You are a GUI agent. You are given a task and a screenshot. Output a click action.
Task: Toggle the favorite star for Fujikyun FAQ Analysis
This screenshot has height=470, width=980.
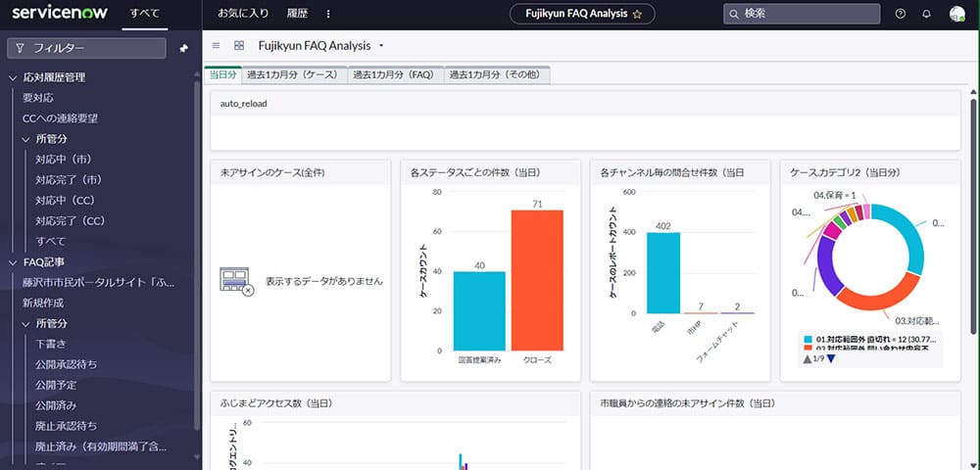tap(637, 14)
